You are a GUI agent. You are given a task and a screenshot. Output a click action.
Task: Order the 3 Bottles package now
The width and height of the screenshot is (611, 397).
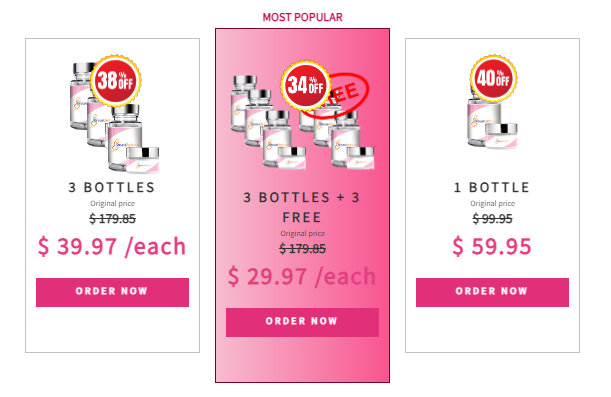[112, 292]
